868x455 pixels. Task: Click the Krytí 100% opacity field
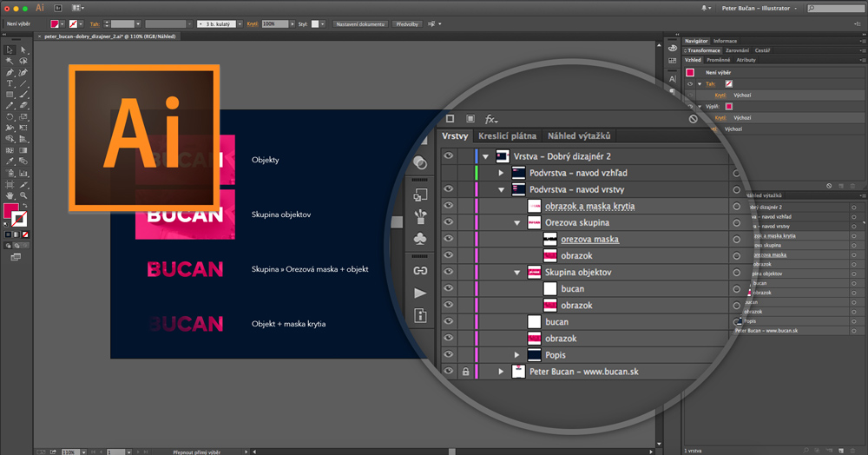275,23
